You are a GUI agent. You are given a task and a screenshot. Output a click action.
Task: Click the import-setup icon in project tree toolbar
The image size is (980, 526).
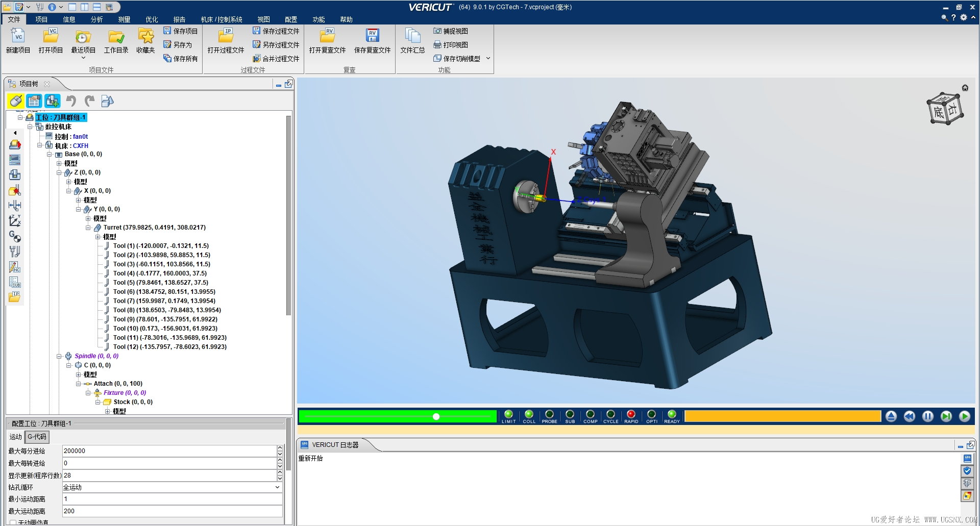[x=52, y=101]
